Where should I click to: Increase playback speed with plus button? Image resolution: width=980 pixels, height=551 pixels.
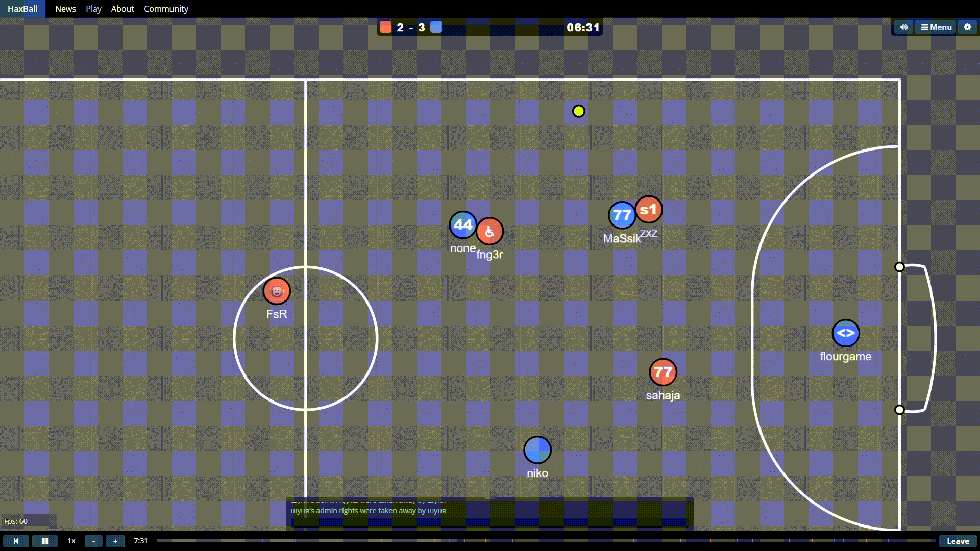click(115, 541)
